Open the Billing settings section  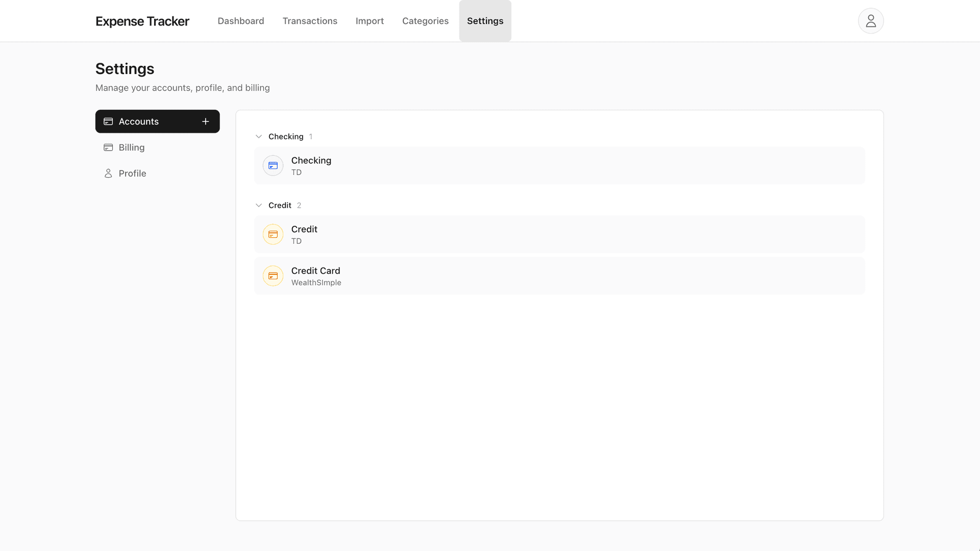[131, 147]
